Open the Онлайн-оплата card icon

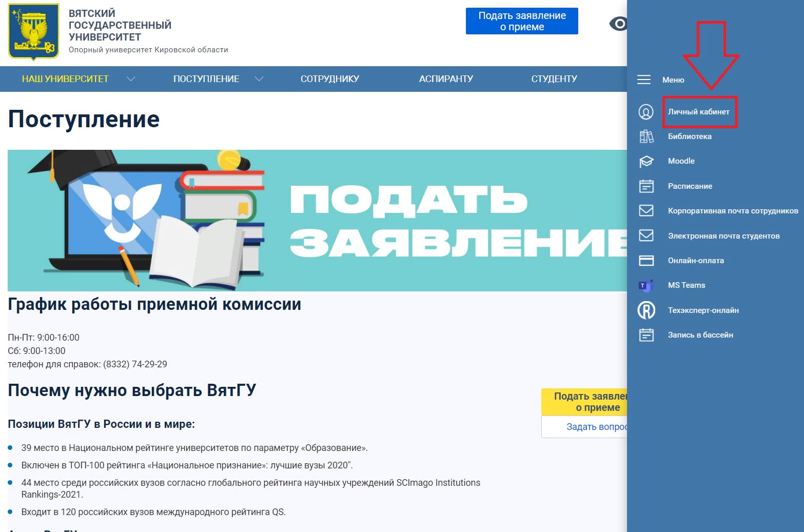point(646,261)
